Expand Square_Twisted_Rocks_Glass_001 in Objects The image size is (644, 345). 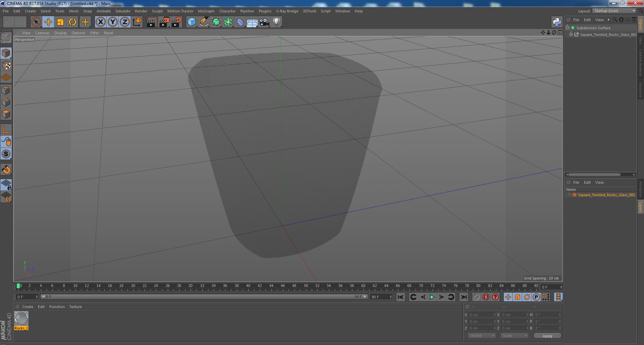click(571, 35)
